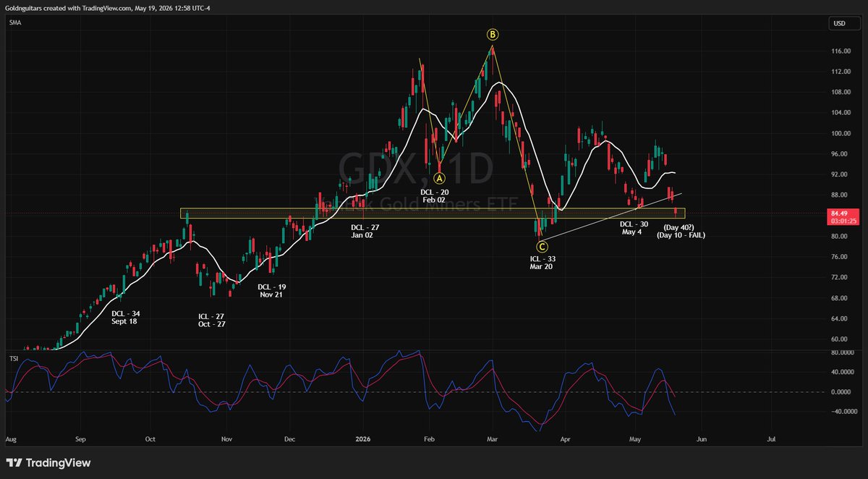The image size is (868, 479).
Task: Click the 108.00 price axis label
Action: pyautogui.click(x=841, y=92)
